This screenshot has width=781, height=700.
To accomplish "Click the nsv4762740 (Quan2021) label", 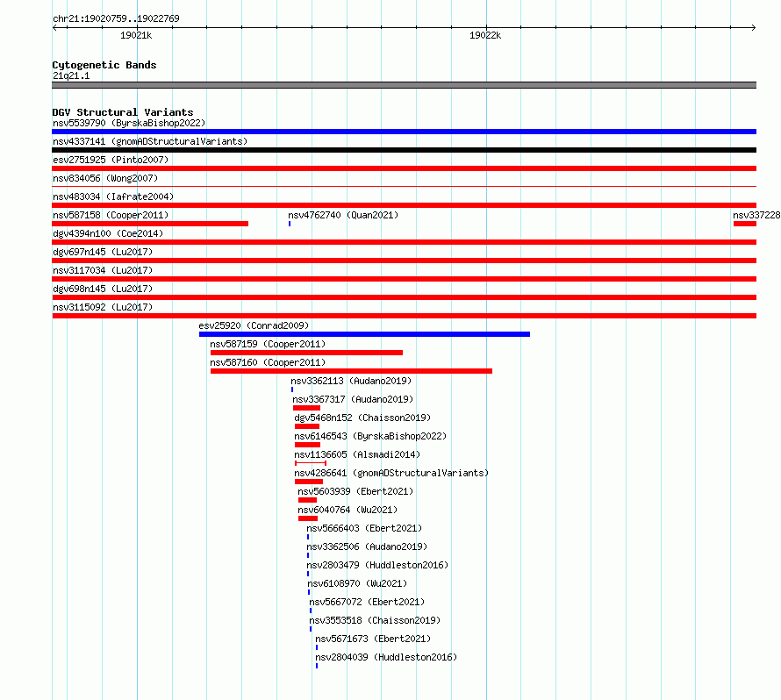I will tap(343, 215).
